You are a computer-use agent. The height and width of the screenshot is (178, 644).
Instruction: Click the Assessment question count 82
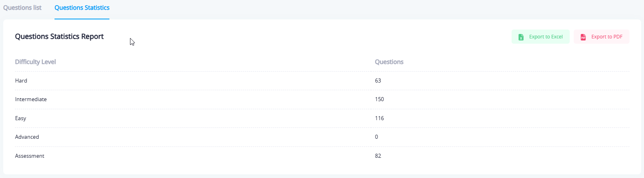point(378,156)
